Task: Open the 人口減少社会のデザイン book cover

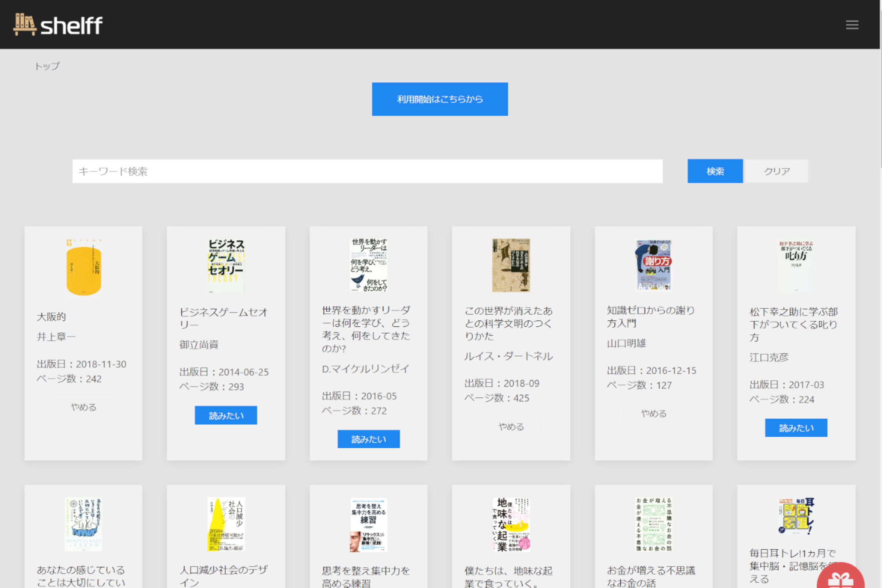Action: (x=226, y=524)
